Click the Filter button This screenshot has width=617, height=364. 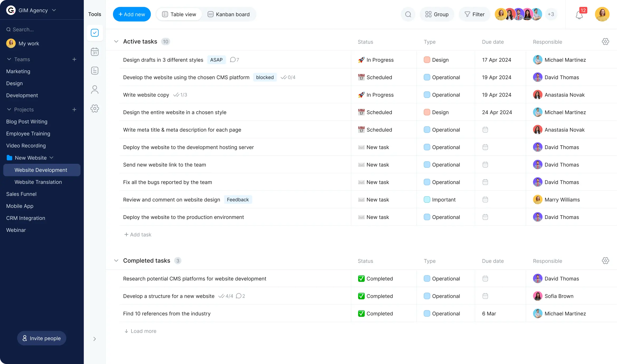coord(474,14)
